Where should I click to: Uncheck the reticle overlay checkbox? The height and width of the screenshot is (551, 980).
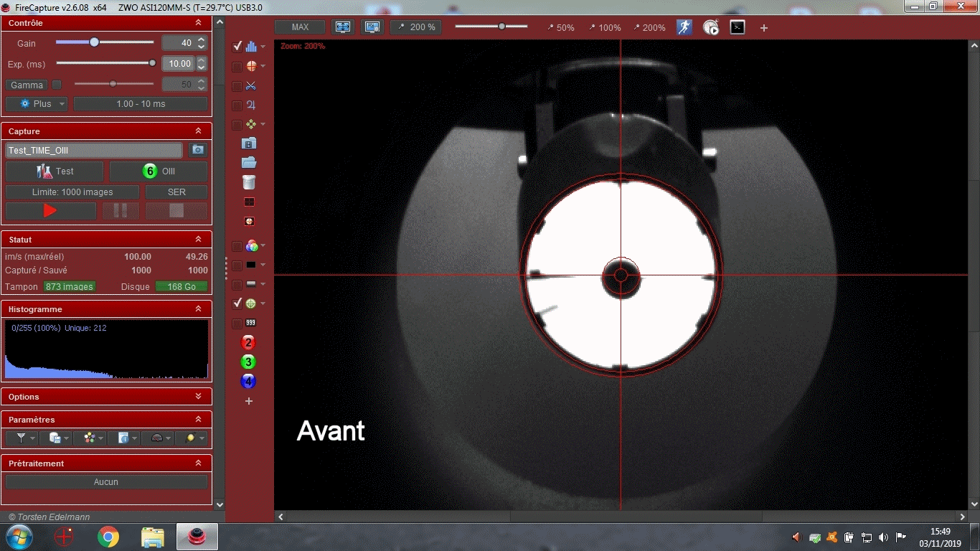[x=237, y=303]
